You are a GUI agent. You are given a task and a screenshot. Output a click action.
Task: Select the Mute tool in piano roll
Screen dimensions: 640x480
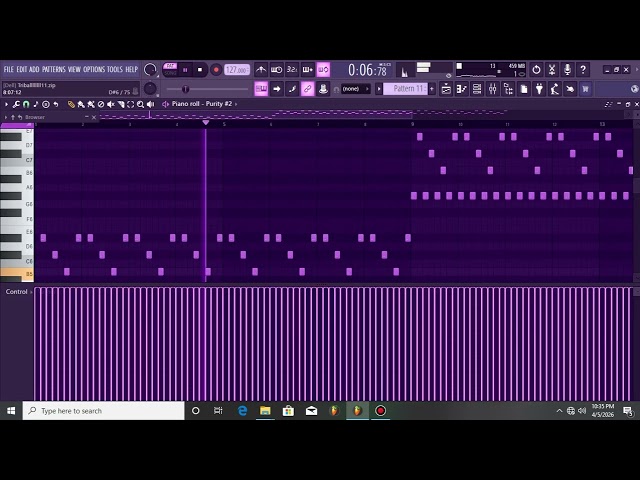(111, 104)
